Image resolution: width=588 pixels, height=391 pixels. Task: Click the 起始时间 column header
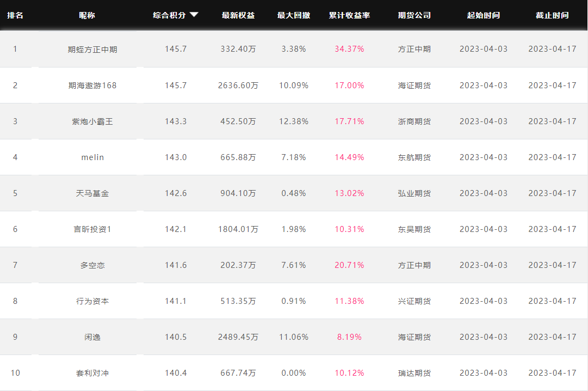pyautogui.click(x=484, y=15)
